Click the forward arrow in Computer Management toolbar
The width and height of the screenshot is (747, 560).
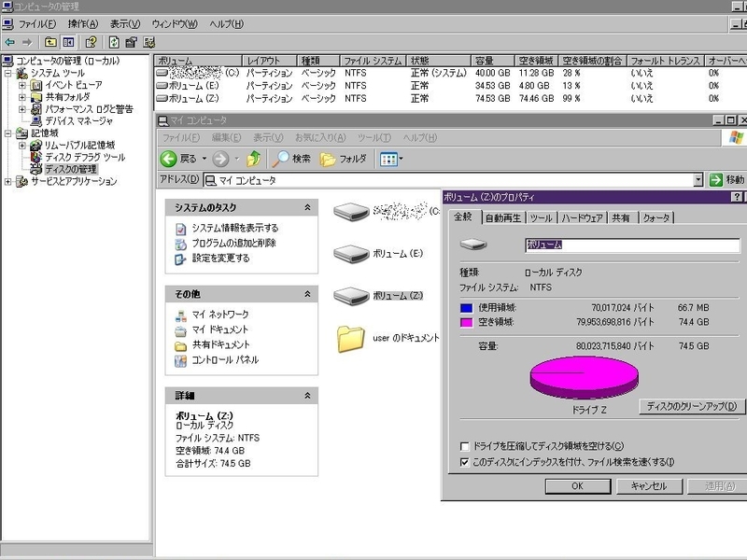click(x=27, y=42)
